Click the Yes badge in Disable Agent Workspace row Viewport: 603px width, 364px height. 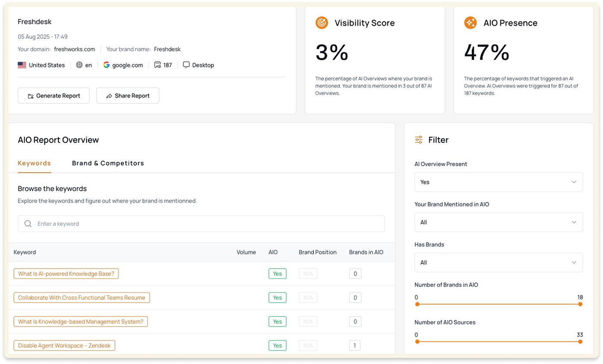coord(277,345)
